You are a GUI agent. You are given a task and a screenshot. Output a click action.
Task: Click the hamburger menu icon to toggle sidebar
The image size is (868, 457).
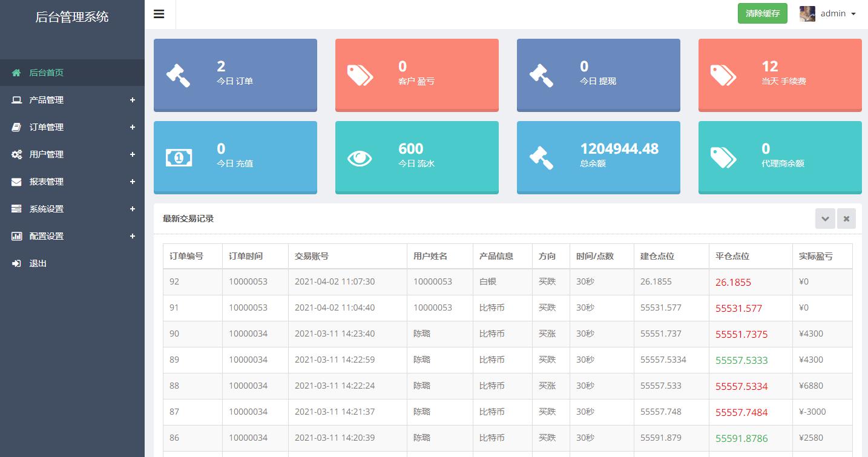pyautogui.click(x=159, y=14)
